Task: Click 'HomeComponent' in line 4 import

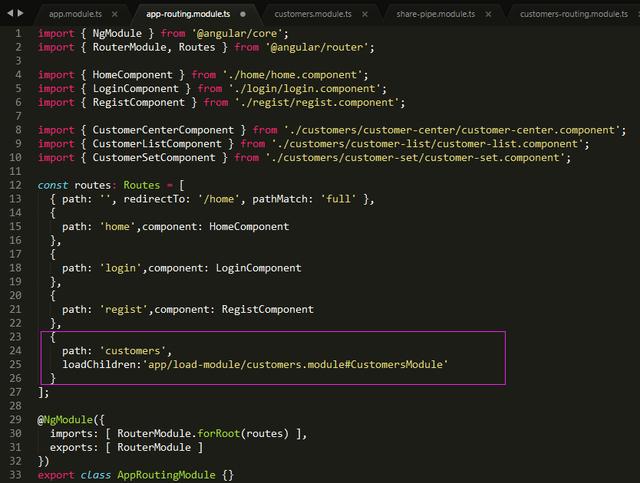Action: click(x=132, y=75)
